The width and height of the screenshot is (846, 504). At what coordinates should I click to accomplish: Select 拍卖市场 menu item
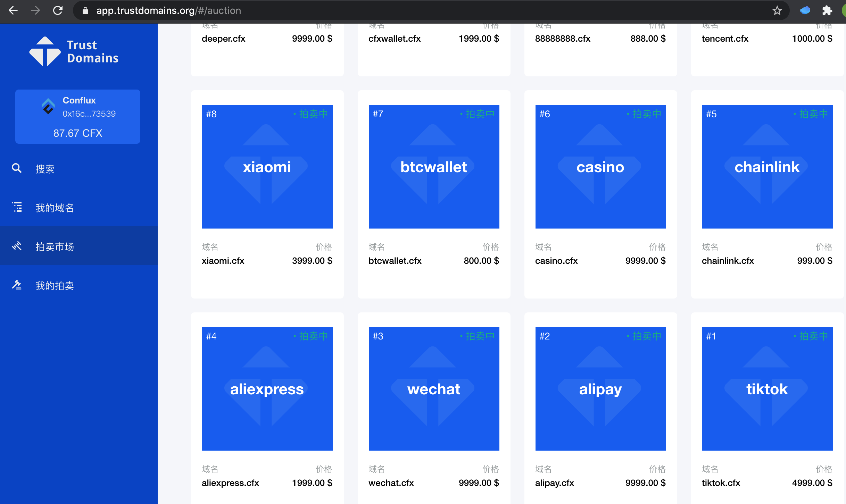(79, 246)
